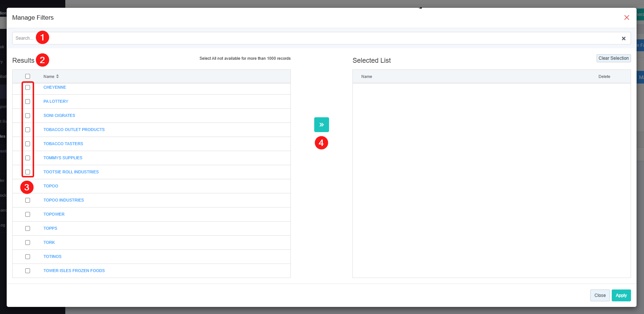Open the TOBACCO OUTLET PRODUCTS link

(74, 130)
